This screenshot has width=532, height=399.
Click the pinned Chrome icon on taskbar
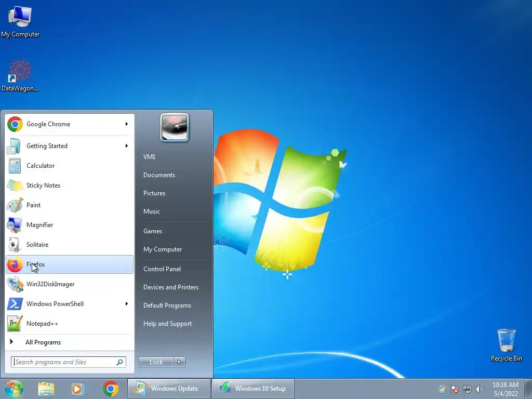pyautogui.click(x=111, y=389)
